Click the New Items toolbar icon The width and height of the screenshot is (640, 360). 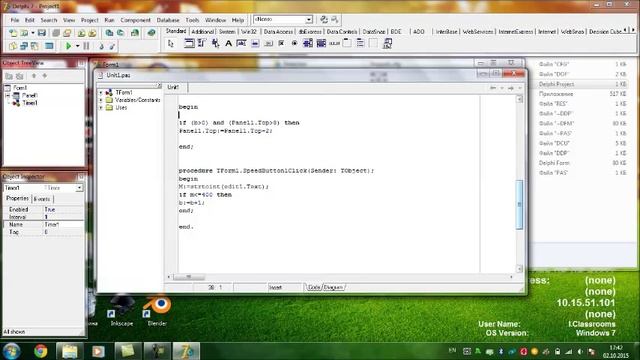[13, 33]
